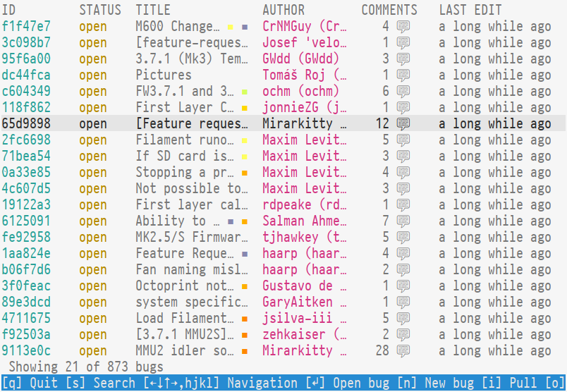
Task: Click author 'ochm (ochm)'
Action: [301, 92]
